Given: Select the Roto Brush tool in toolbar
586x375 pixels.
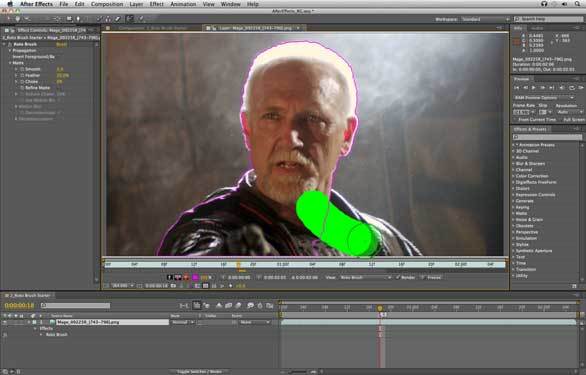Looking at the screenshot, I should [x=129, y=19].
